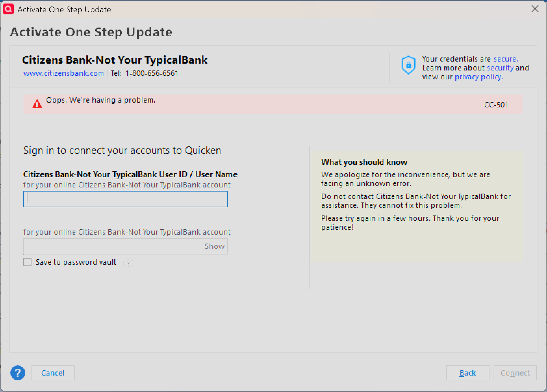Click the 'Activate One Step Update' page heading
Viewport: 547px width, 392px height.
pos(91,32)
